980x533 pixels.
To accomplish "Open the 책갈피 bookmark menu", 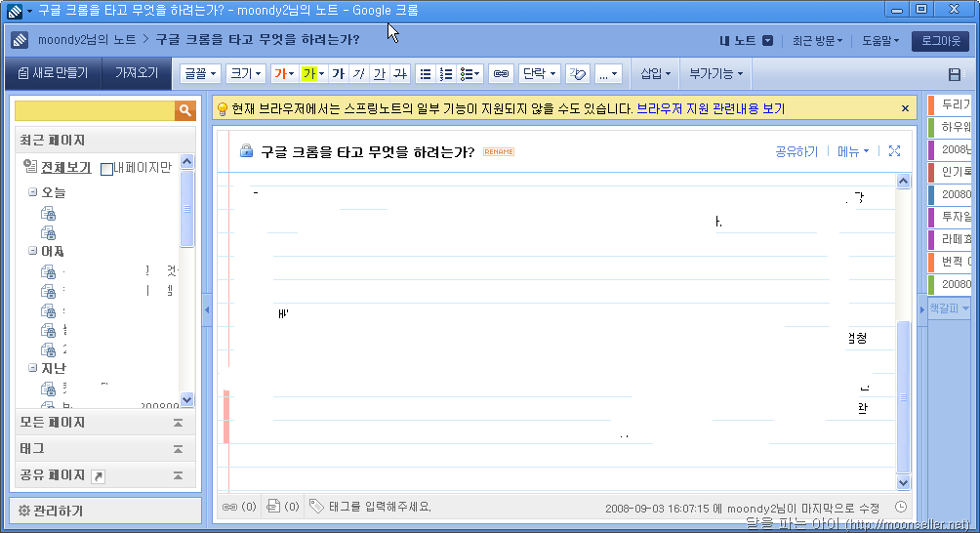I will click(949, 308).
